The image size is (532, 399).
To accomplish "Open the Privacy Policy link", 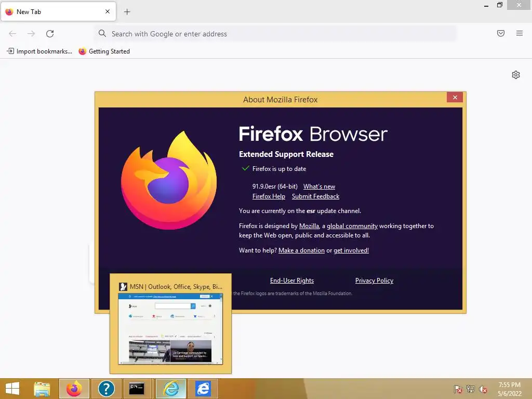I will 374,281.
